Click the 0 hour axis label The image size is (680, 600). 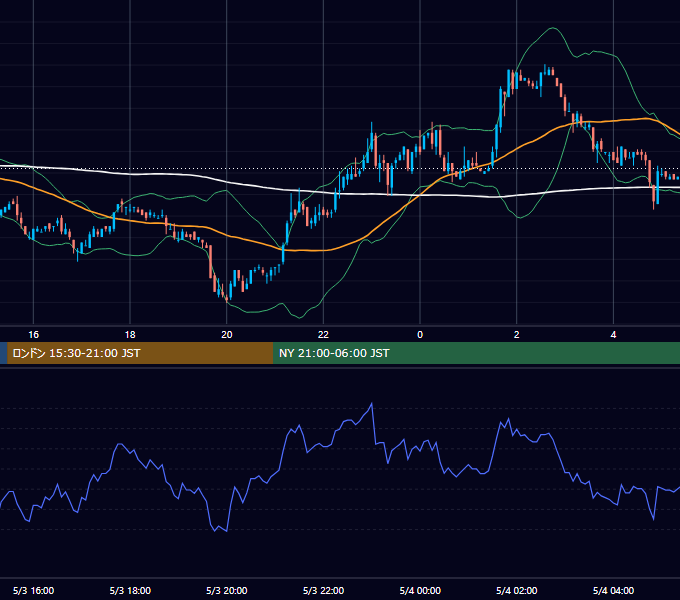point(420,335)
